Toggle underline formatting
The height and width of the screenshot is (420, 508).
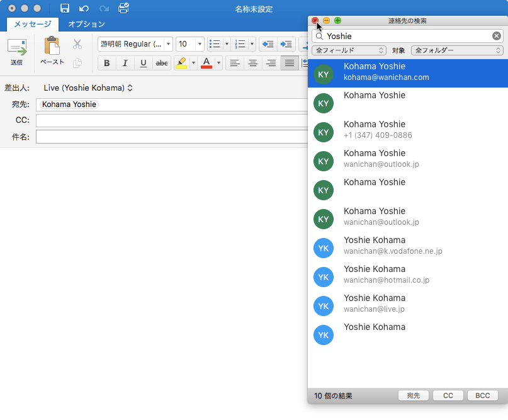tap(144, 63)
